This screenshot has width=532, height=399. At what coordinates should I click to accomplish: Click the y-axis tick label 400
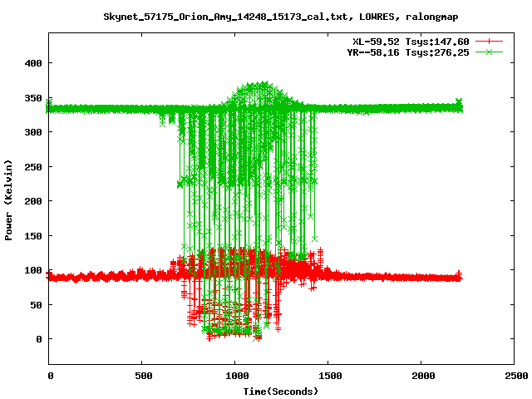point(33,63)
